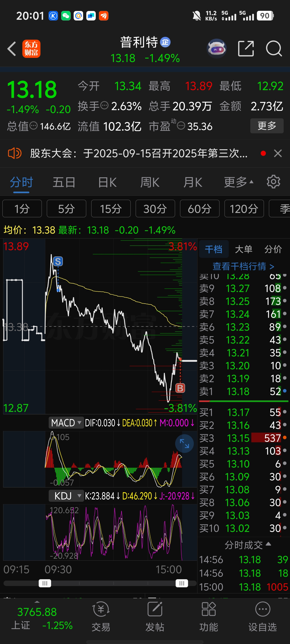
Task: Switch to 周K tab
Action: click(150, 182)
